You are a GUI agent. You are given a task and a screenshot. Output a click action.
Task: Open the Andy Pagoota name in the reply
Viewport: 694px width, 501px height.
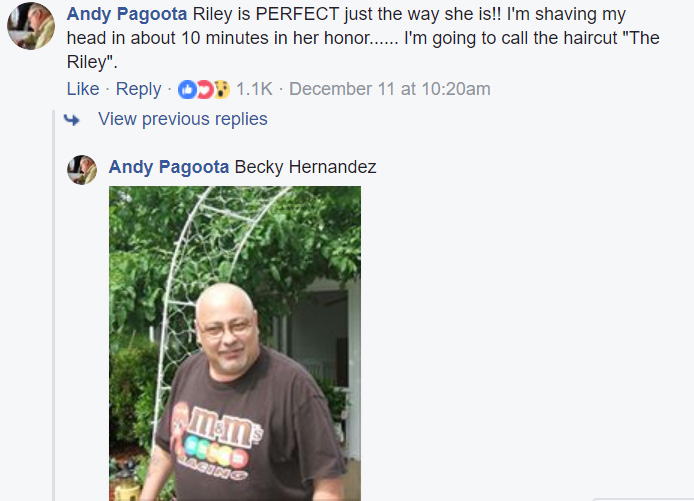pos(169,167)
